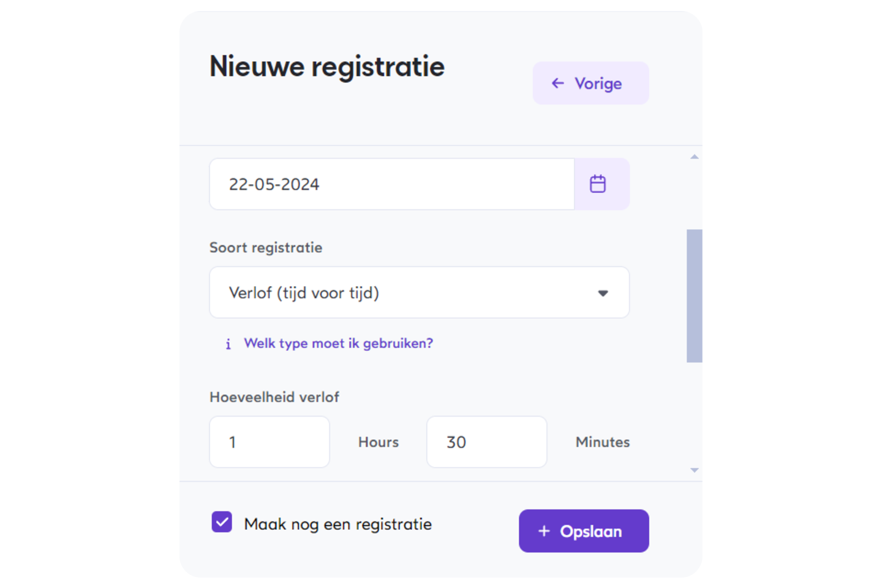Uncheck the Maak nog een registratie checkbox

pyautogui.click(x=222, y=522)
